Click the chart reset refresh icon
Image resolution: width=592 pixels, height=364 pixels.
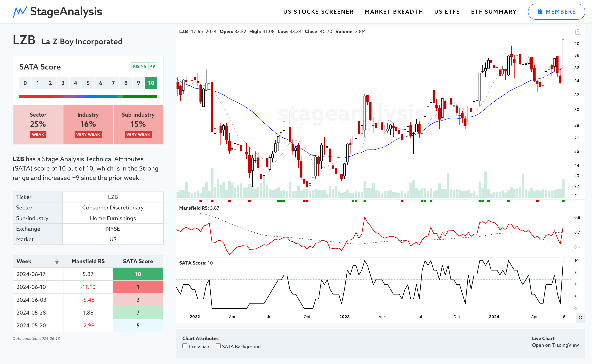coord(581,317)
